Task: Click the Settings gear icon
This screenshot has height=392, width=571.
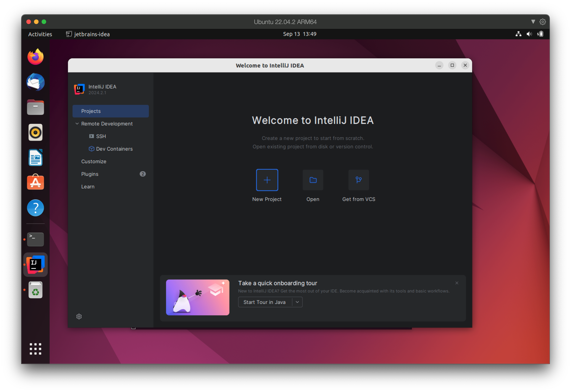Action: click(79, 316)
